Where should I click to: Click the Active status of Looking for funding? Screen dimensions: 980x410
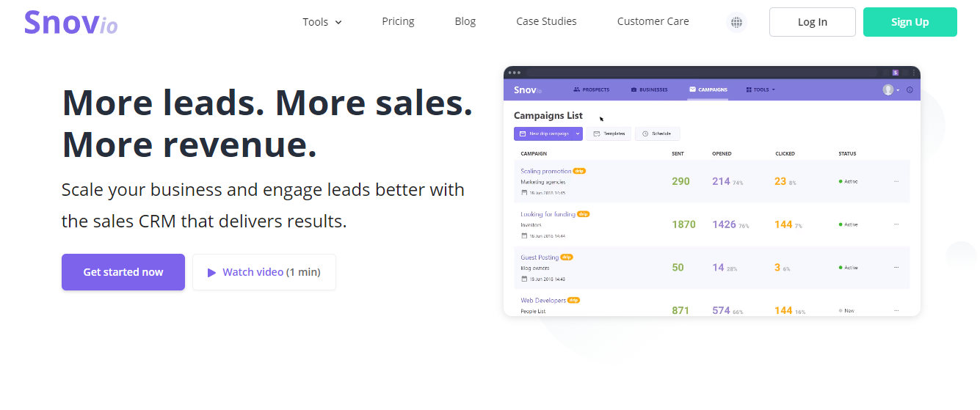coord(848,224)
